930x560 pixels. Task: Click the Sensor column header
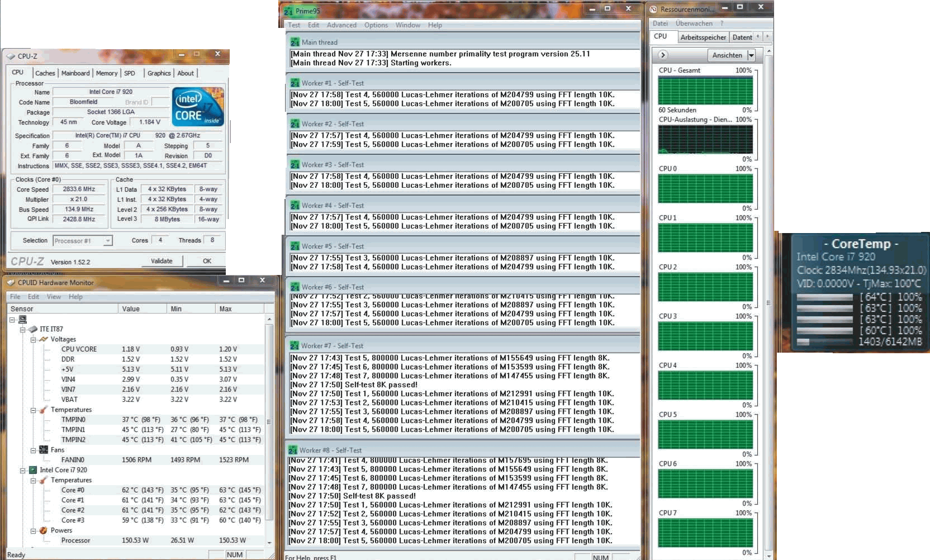pyautogui.click(x=63, y=309)
